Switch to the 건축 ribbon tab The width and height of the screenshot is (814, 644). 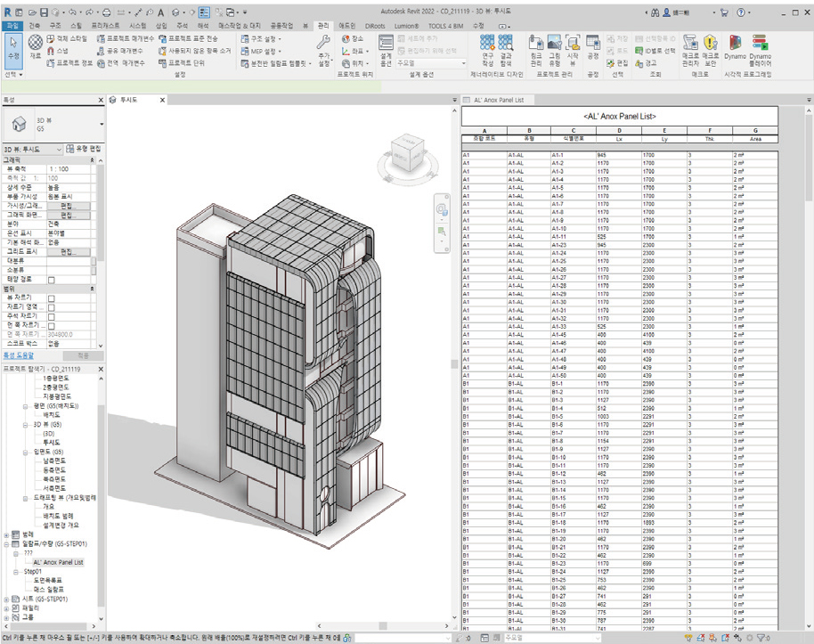pyautogui.click(x=34, y=26)
